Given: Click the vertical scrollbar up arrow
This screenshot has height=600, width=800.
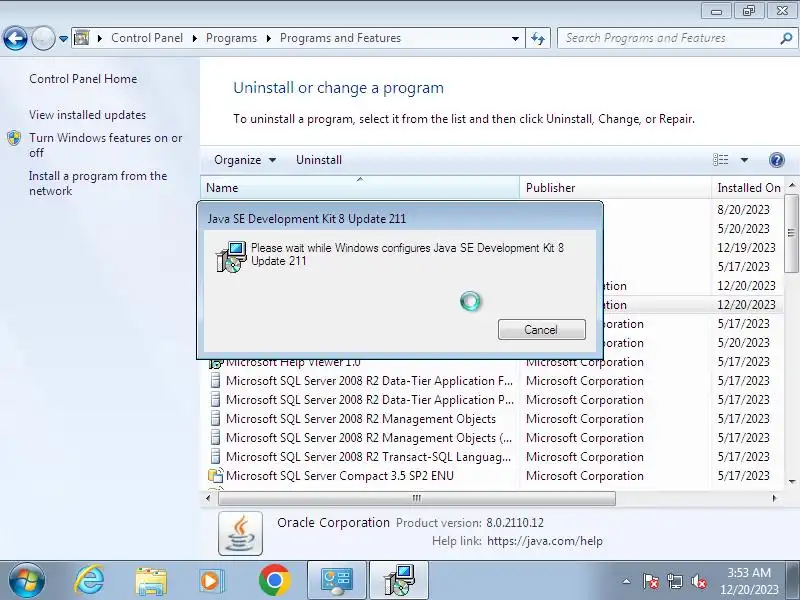Looking at the screenshot, I should (x=792, y=185).
